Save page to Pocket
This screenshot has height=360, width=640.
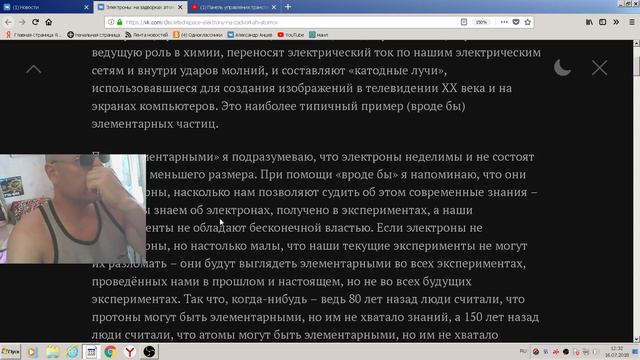pyautogui.click(x=516, y=22)
